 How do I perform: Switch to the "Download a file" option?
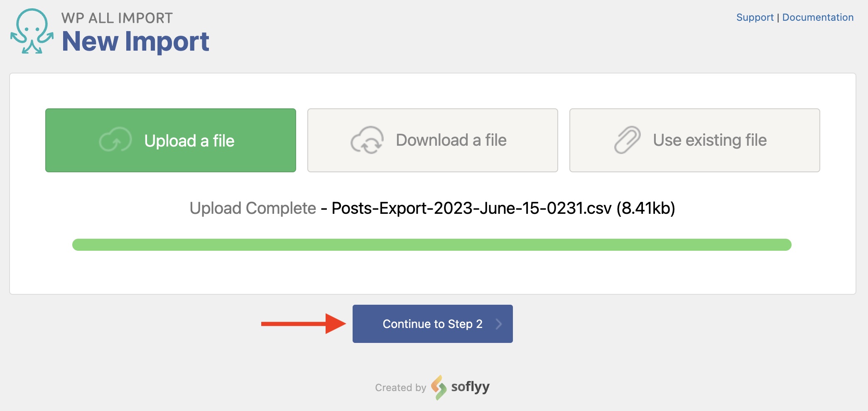[451, 140]
